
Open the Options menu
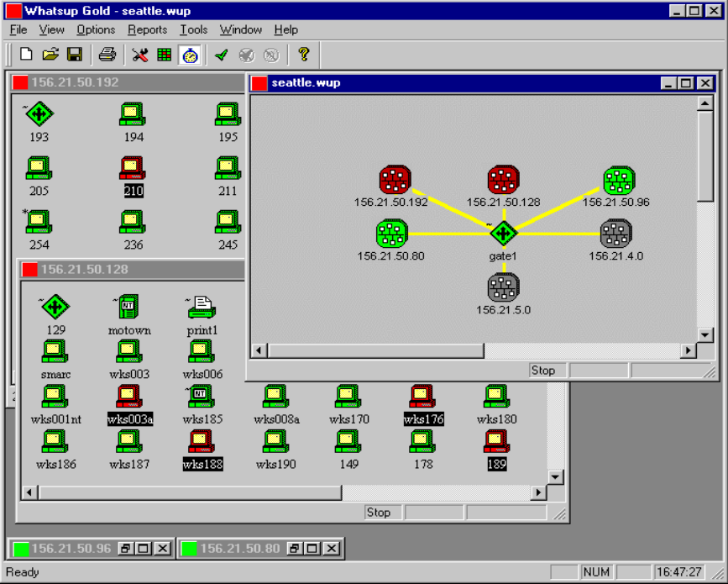(96, 29)
